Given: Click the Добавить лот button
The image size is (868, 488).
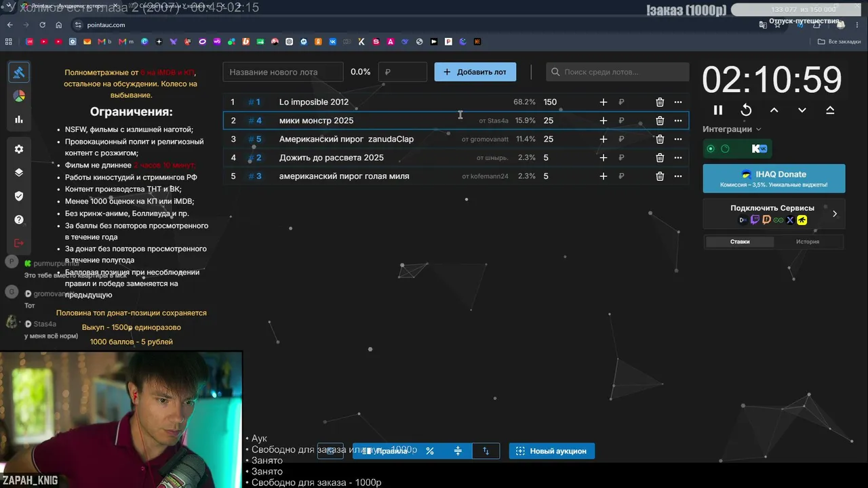Looking at the screenshot, I should pos(475,72).
